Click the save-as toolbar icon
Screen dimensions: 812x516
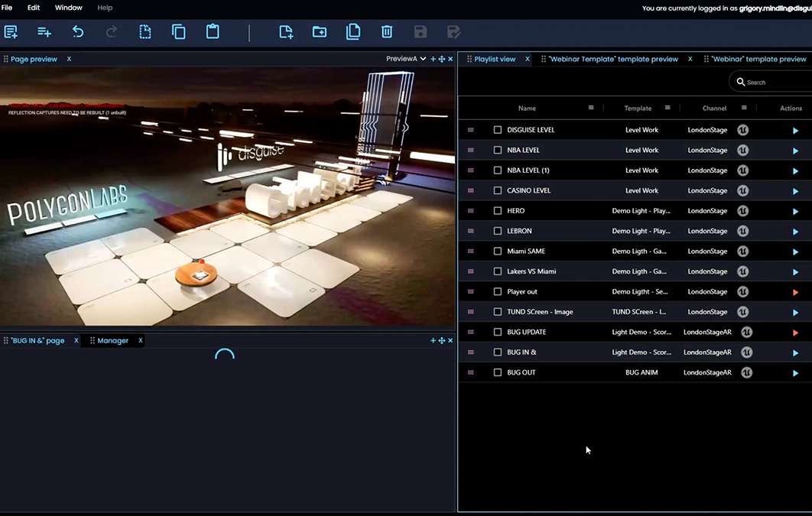tap(453, 32)
